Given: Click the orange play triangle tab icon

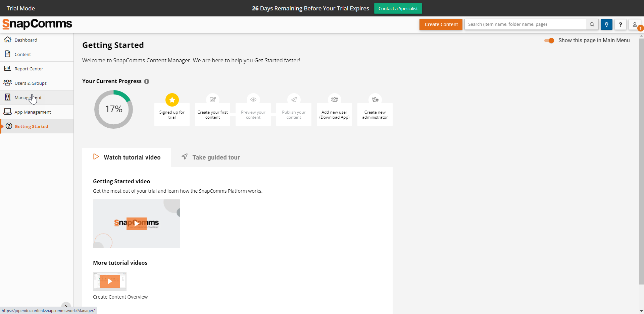Looking at the screenshot, I should click(96, 156).
